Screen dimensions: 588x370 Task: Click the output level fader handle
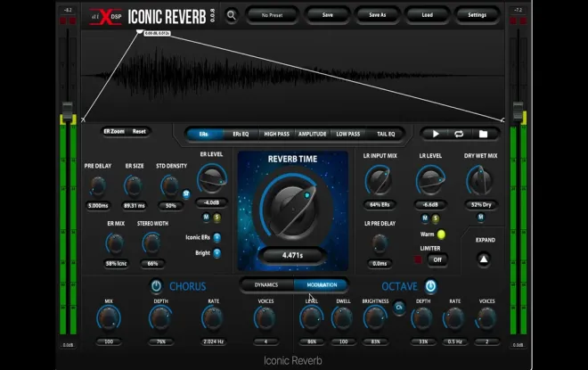(x=518, y=111)
